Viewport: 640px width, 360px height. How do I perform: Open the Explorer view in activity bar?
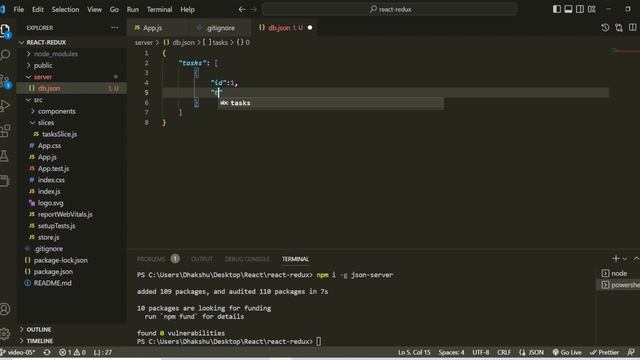click(x=5, y=30)
